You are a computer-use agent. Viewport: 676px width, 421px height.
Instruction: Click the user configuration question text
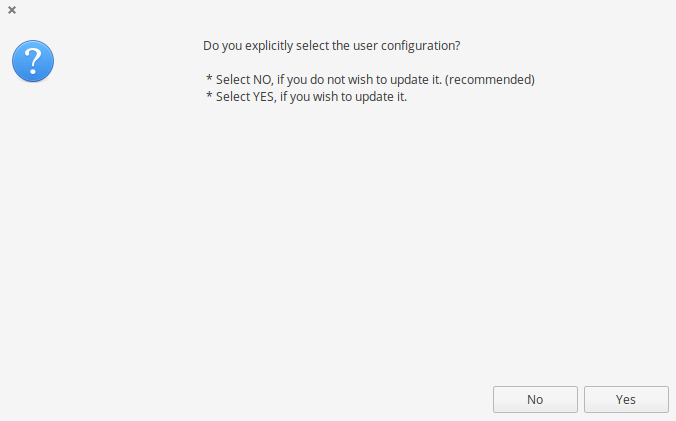coord(331,46)
